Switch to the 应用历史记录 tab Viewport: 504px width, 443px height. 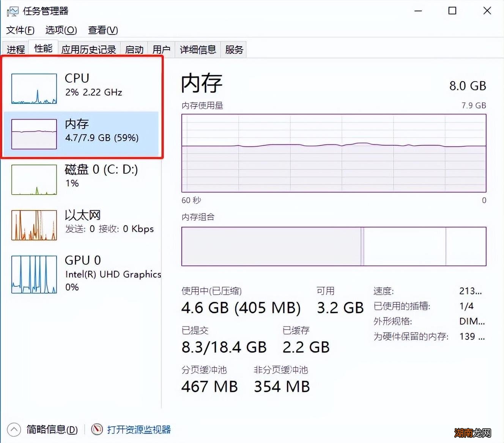[x=89, y=50]
